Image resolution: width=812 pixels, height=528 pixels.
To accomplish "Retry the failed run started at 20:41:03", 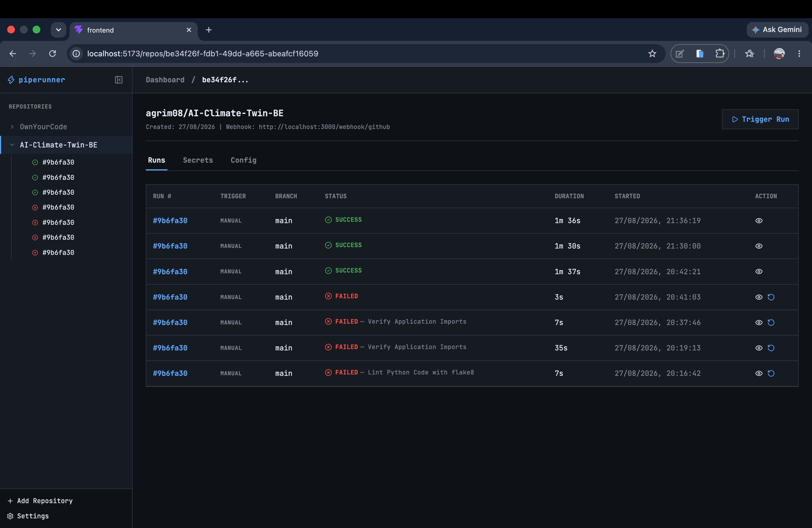I will point(771,297).
